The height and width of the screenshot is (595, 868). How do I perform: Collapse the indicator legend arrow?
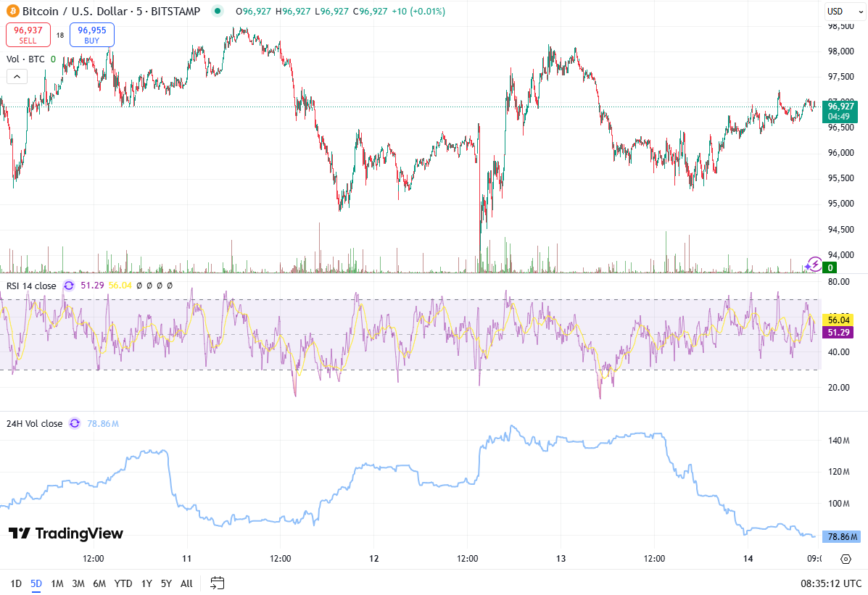(17, 76)
